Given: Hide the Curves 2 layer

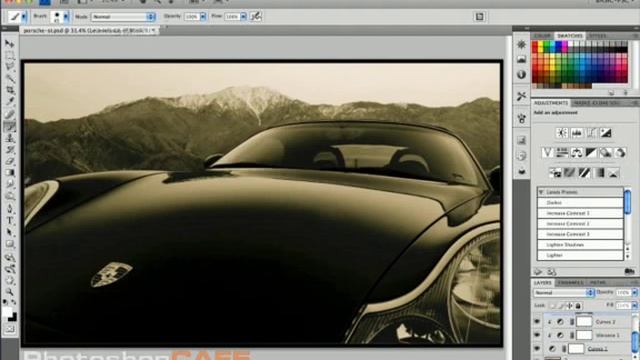Looking at the screenshot, I should click(x=537, y=322).
